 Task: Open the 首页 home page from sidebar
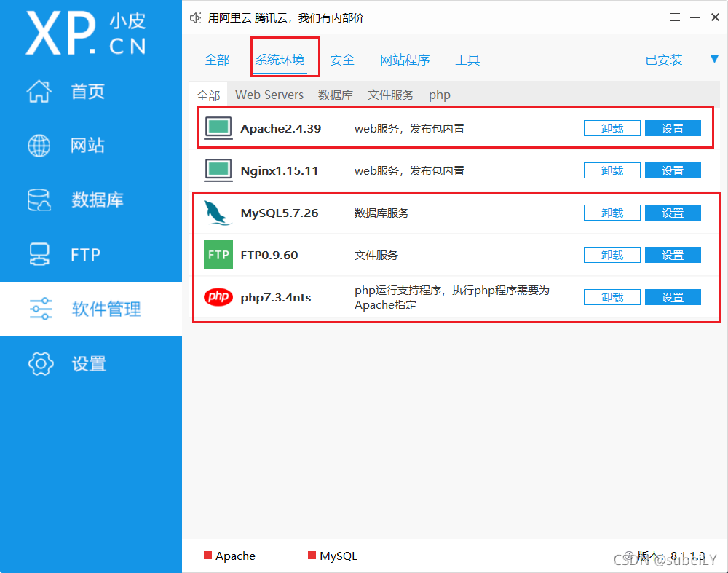[x=87, y=91]
